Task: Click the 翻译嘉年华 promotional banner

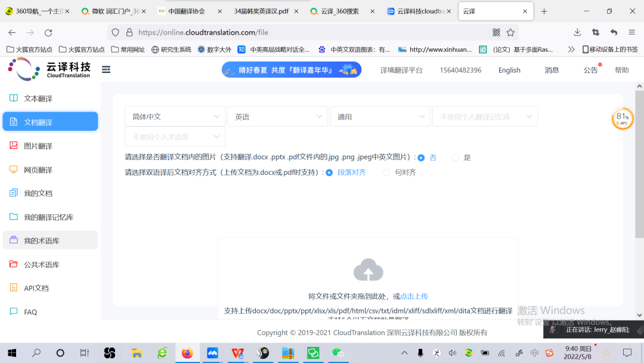Action: click(x=292, y=69)
